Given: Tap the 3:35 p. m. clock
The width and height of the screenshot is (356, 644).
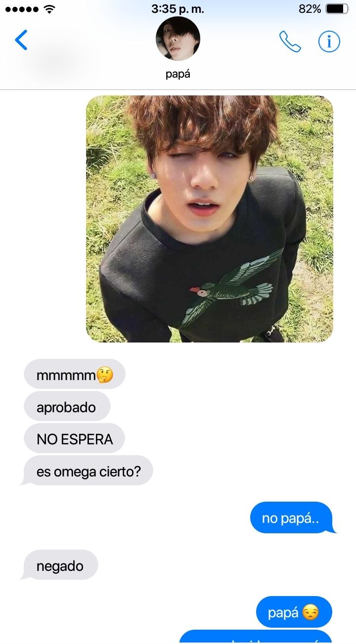Looking at the screenshot, I should coord(178,9).
